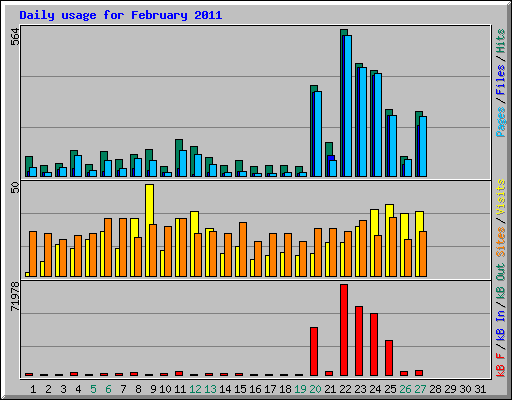
Task: Click the hits bar for day 20
Action: tap(312, 131)
